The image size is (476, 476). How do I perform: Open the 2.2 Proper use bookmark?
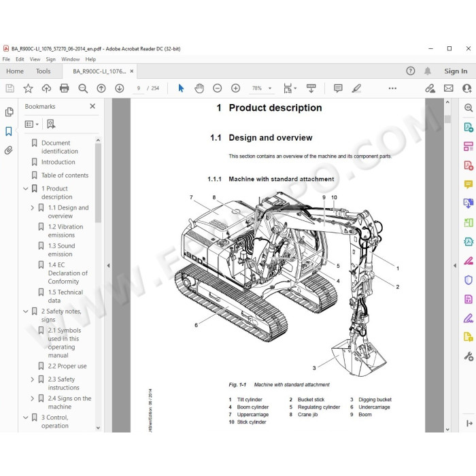[x=67, y=366]
